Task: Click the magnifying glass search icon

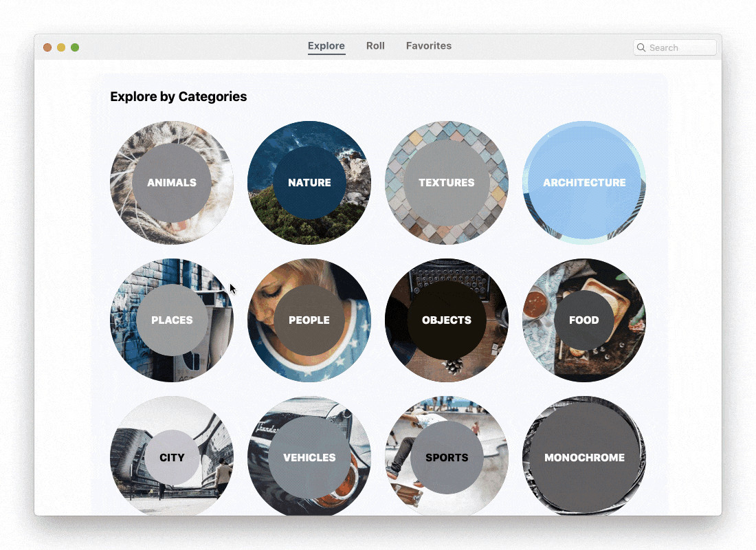Action: [641, 47]
